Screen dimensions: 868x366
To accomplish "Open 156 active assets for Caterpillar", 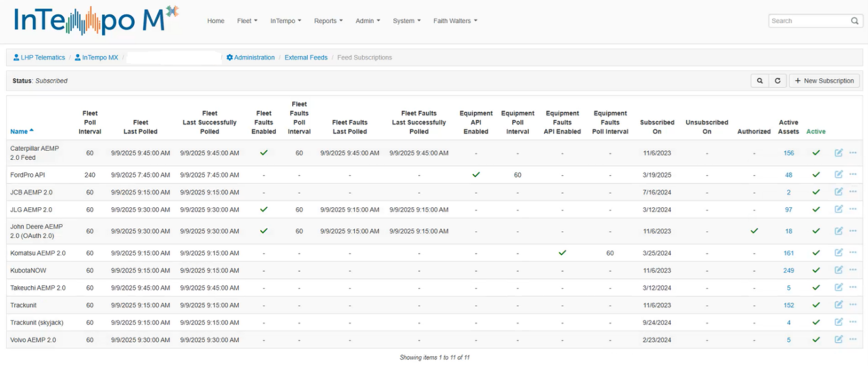I will (x=788, y=153).
